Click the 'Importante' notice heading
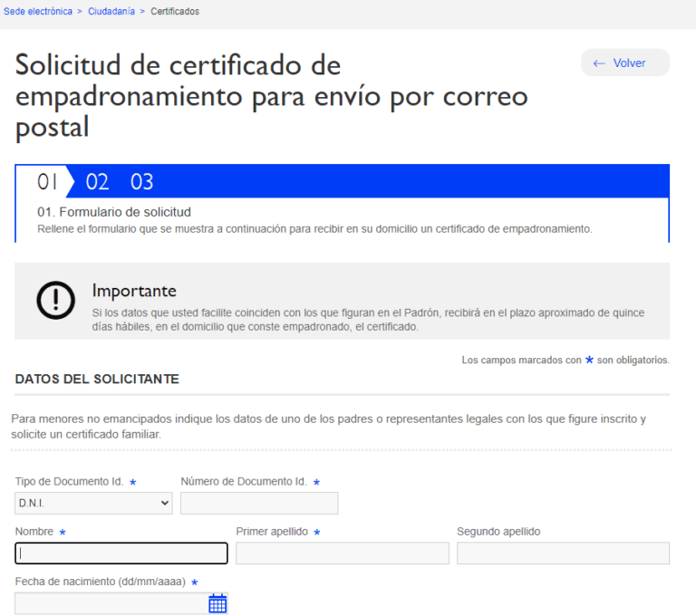The image size is (696, 616). (134, 291)
